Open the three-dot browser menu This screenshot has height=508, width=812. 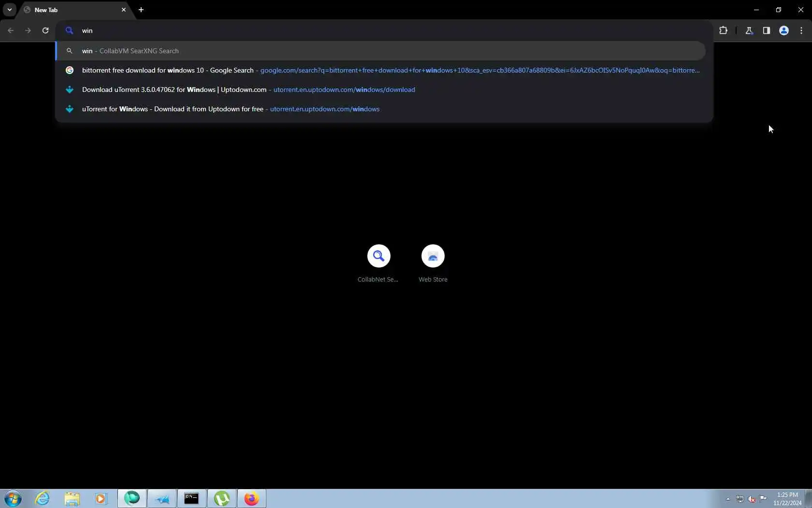click(801, 30)
